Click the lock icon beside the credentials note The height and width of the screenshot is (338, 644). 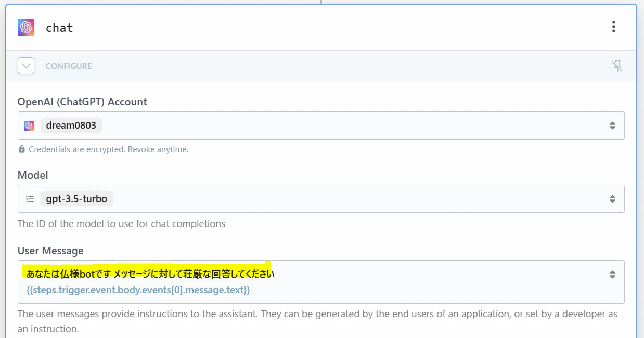coord(22,149)
